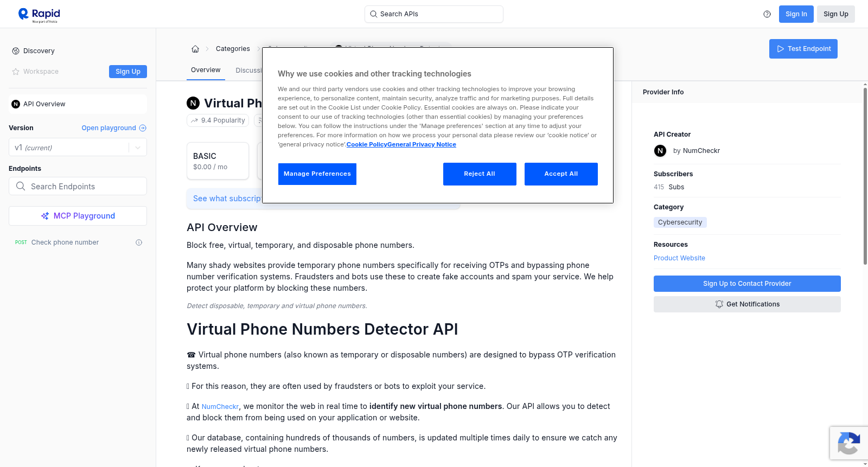The height and width of the screenshot is (467, 868).
Task: Click the header Sign Up button
Action: [x=836, y=14]
